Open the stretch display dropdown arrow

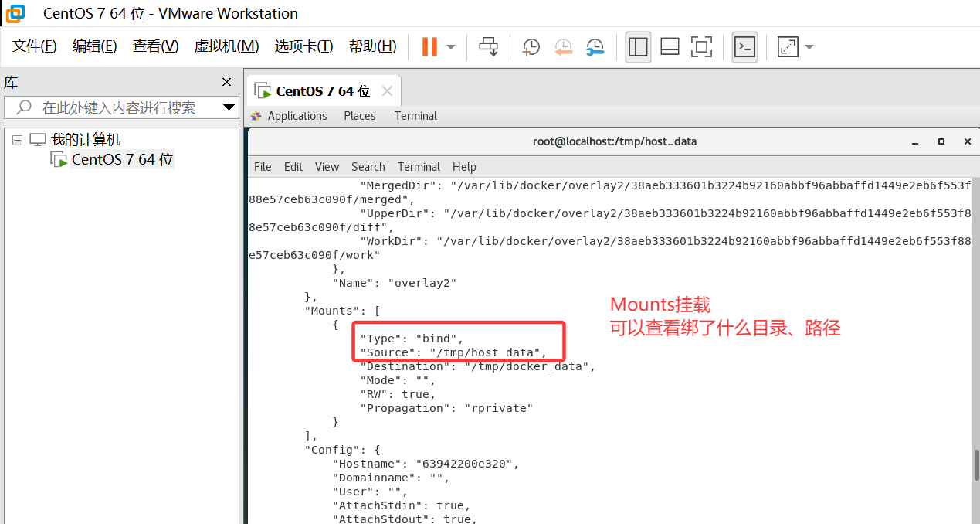[809, 47]
